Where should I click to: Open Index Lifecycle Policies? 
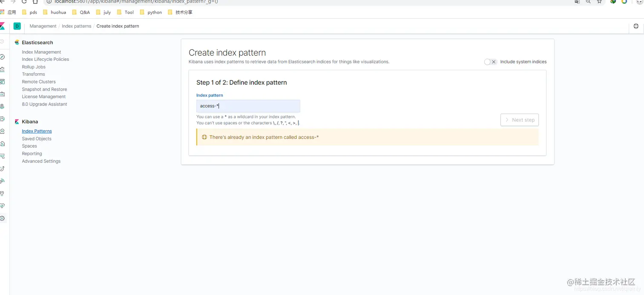45,59
